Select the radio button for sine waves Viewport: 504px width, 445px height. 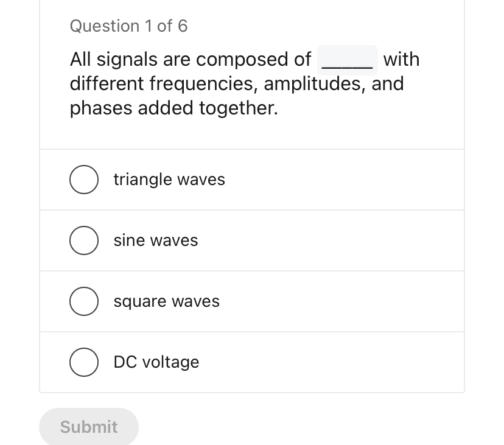(x=84, y=240)
